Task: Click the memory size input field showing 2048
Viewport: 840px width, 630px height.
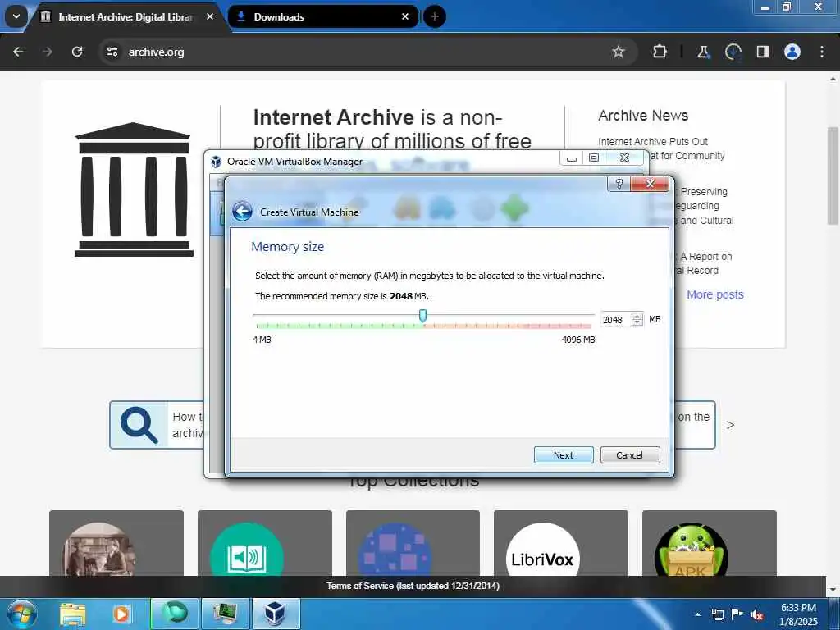Action: tap(615, 319)
